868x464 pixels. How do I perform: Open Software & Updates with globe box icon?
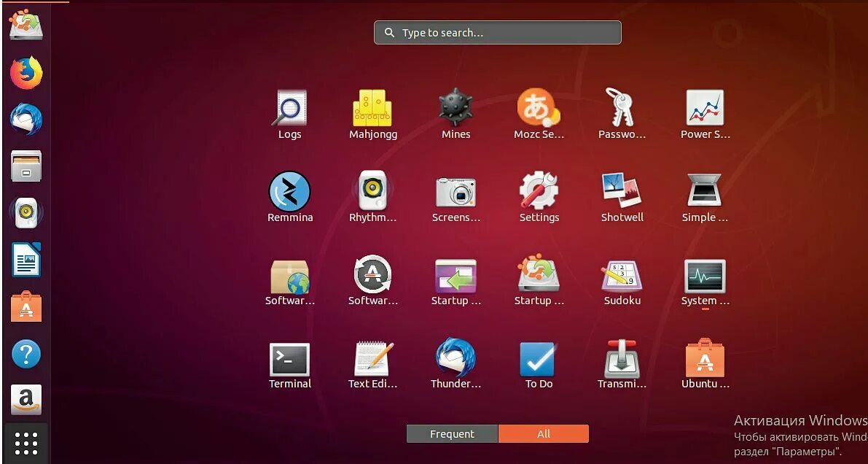tap(289, 282)
